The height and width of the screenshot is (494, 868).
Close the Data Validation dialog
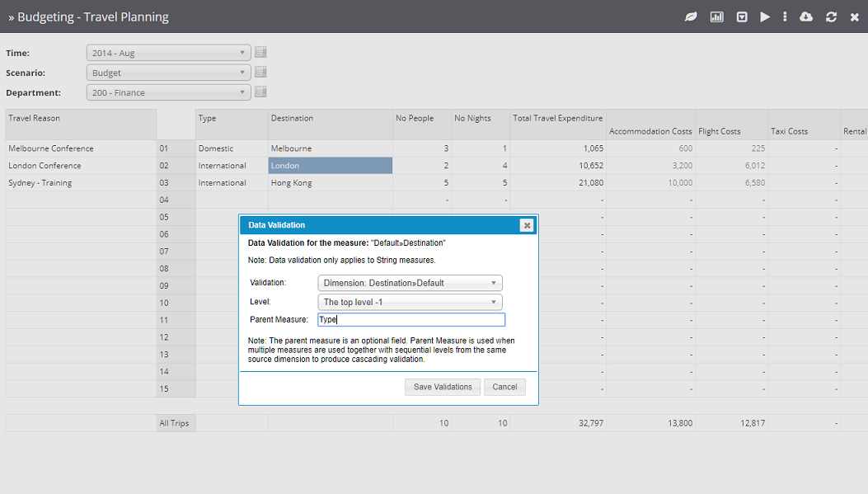pyautogui.click(x=527, y=224)
